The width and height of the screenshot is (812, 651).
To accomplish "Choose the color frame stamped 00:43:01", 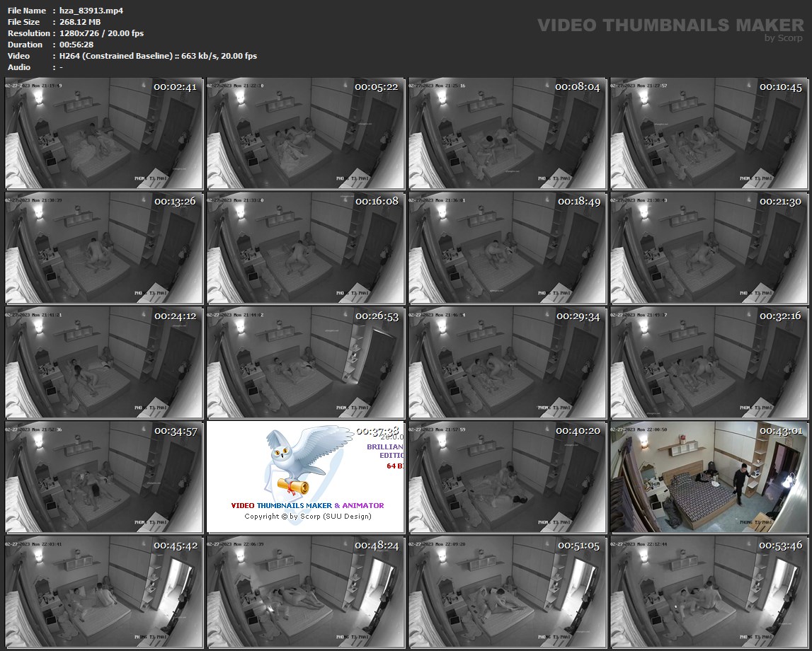I will click(x=709, y=477).
